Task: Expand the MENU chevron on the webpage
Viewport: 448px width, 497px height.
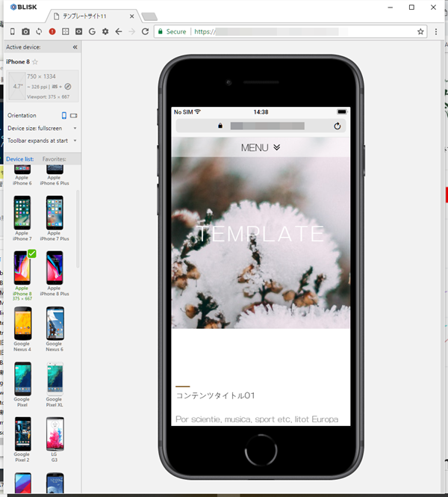Action: (x=261, y=148)
